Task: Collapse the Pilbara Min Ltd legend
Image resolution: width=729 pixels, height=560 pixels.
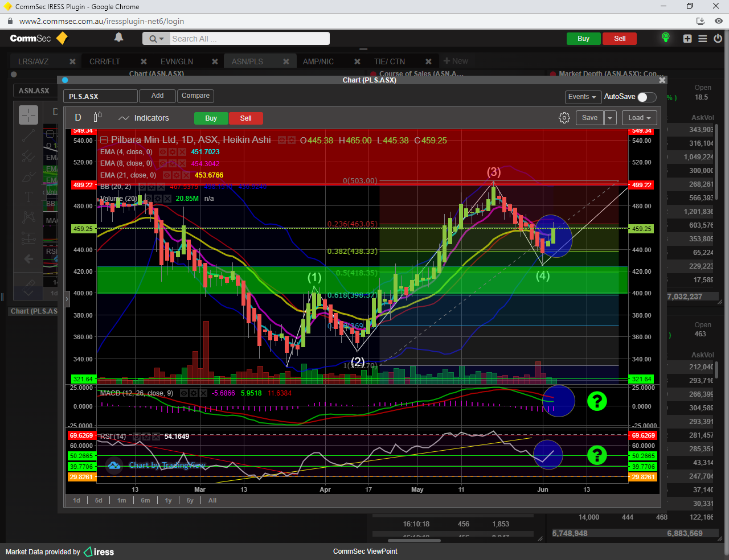Action: pos(104,140)
